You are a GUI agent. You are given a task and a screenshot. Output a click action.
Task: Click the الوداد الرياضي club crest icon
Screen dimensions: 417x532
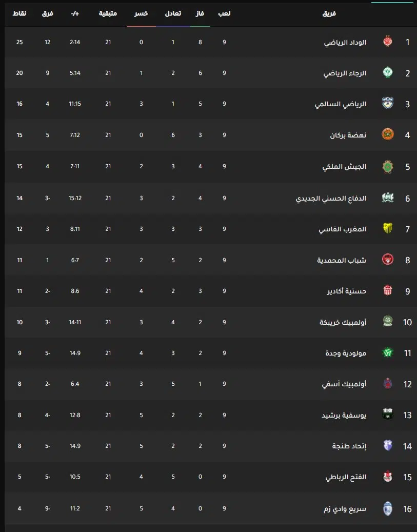(x=387, y=42)
